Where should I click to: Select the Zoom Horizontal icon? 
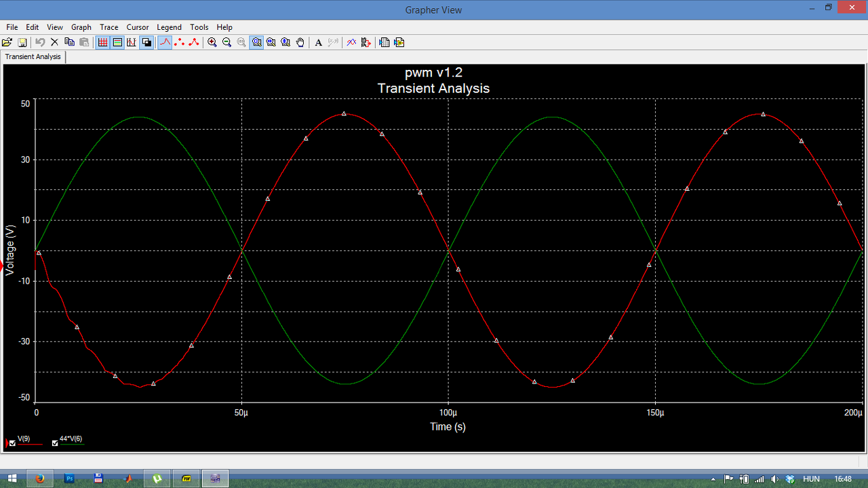(x=271, y=42)
